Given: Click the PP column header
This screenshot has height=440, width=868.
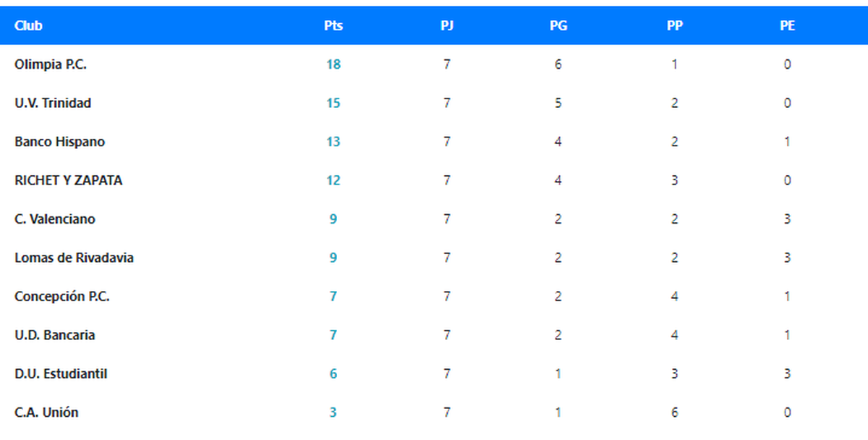Looking at the screenshot, I should 675,25.
